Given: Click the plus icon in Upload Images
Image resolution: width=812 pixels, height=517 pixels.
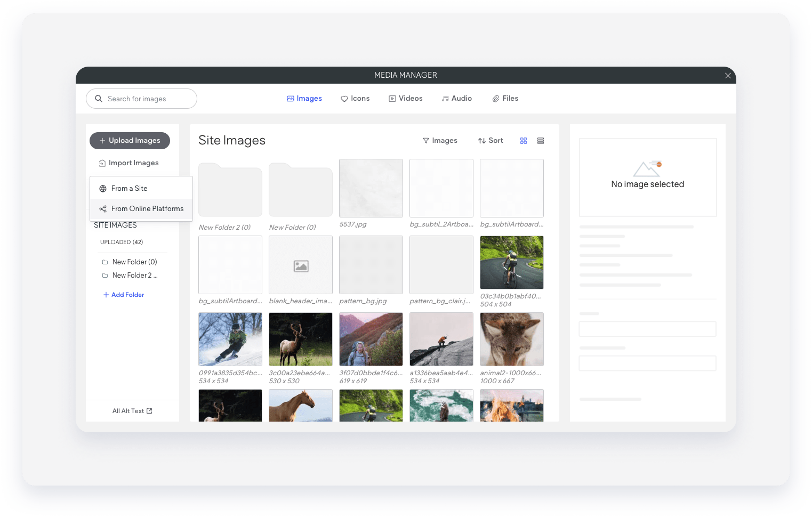Looking at the screenshot, I should 102,141.
